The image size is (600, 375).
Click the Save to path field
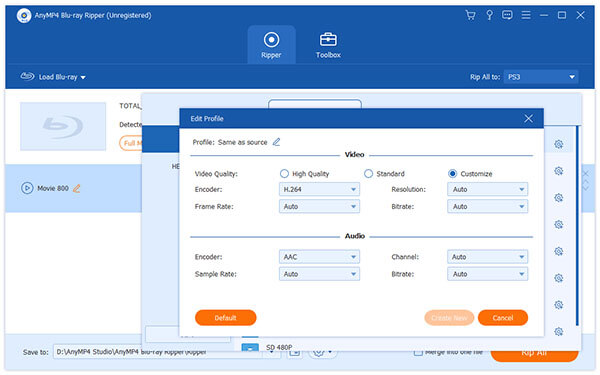point(158,352)
